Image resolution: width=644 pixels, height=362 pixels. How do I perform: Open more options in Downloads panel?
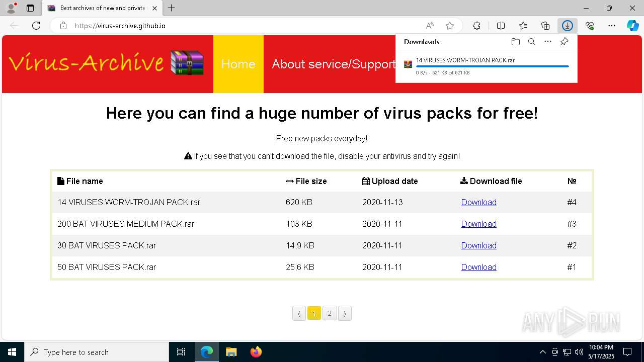click(548, 42)
